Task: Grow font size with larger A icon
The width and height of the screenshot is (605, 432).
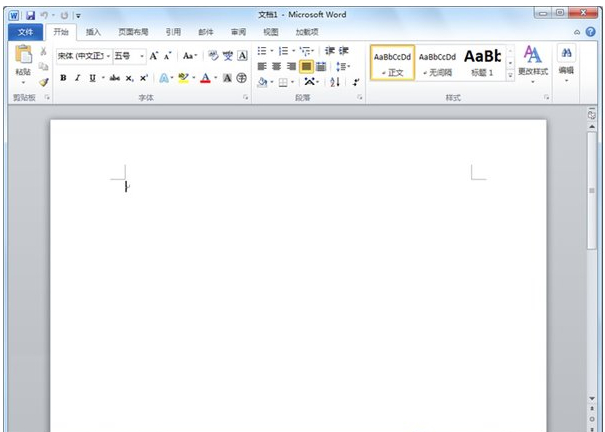Action: click(x=154, y=56)
